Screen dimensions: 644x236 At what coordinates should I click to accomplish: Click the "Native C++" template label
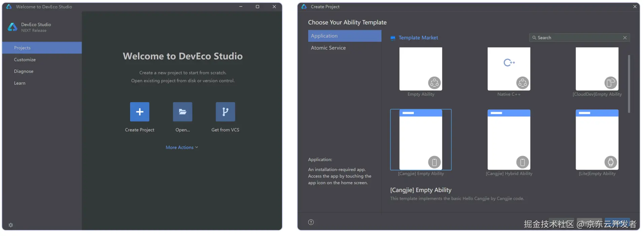click(x=509, y=94)
